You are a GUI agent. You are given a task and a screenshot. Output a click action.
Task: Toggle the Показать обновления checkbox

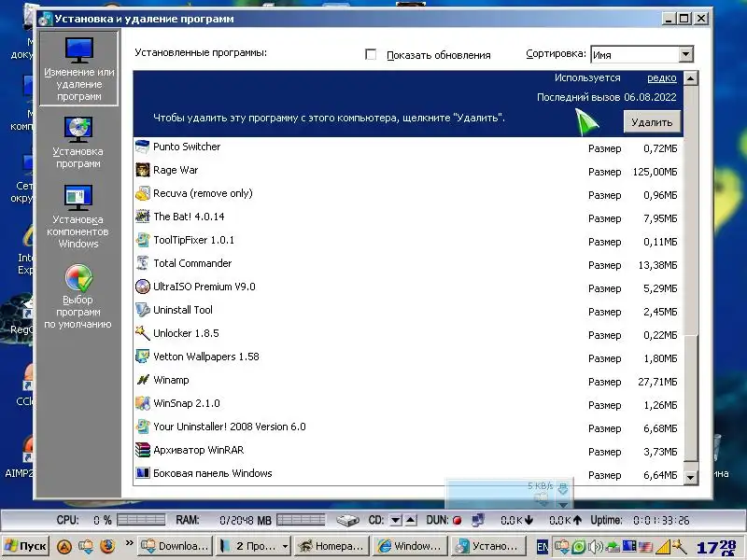(x=371, y=54)
